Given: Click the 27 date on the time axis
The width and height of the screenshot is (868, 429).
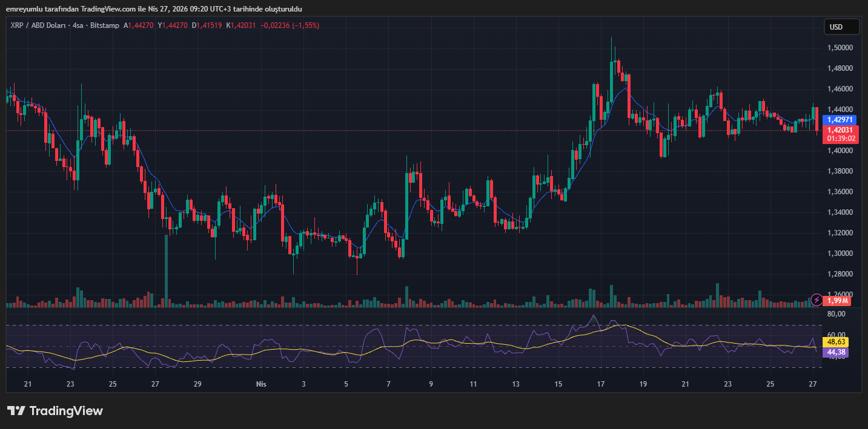Looking at the screenshot, I should [812, 384].
